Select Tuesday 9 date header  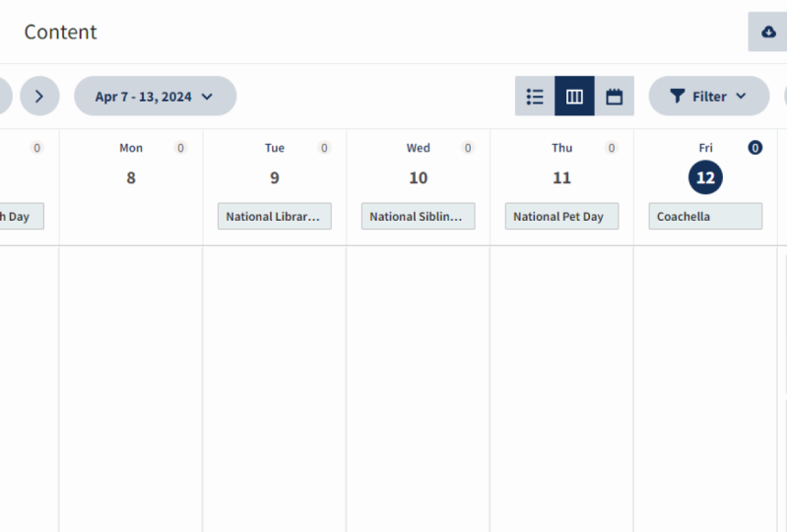tap(275, 177)
